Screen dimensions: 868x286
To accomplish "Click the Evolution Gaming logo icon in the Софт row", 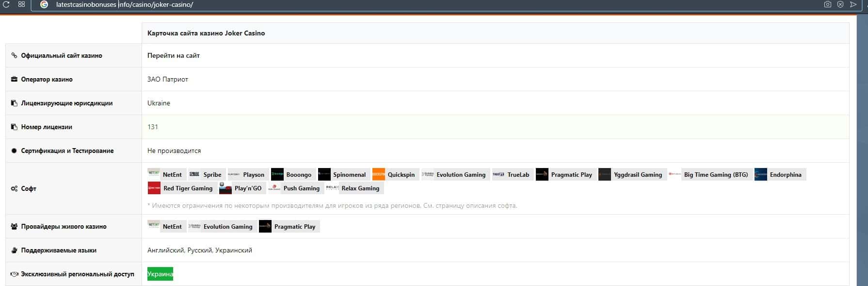I will click(x=428, y=174).
